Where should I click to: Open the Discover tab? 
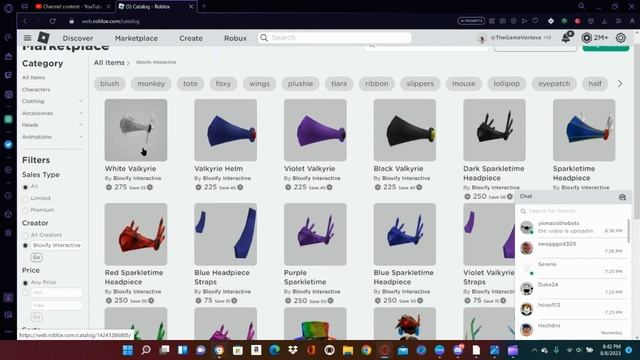(78, 38)
